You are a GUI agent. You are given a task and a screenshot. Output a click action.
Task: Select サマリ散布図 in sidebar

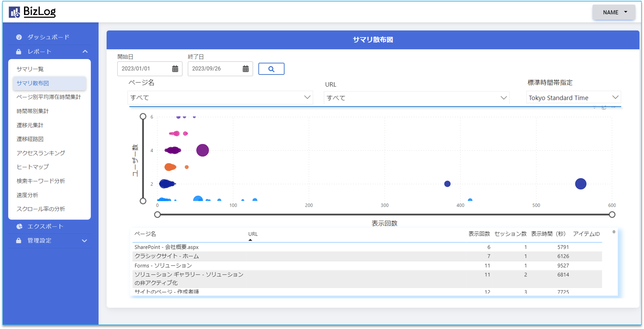pyautogui.click(x=49, y=83)
